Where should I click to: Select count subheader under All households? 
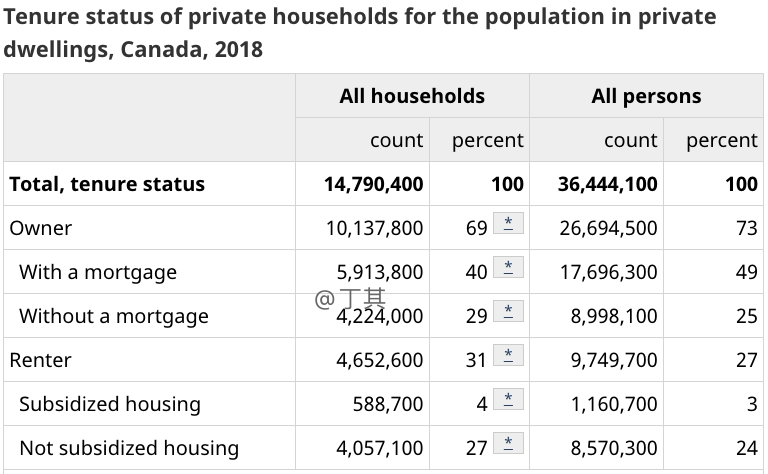click(396, 141)
